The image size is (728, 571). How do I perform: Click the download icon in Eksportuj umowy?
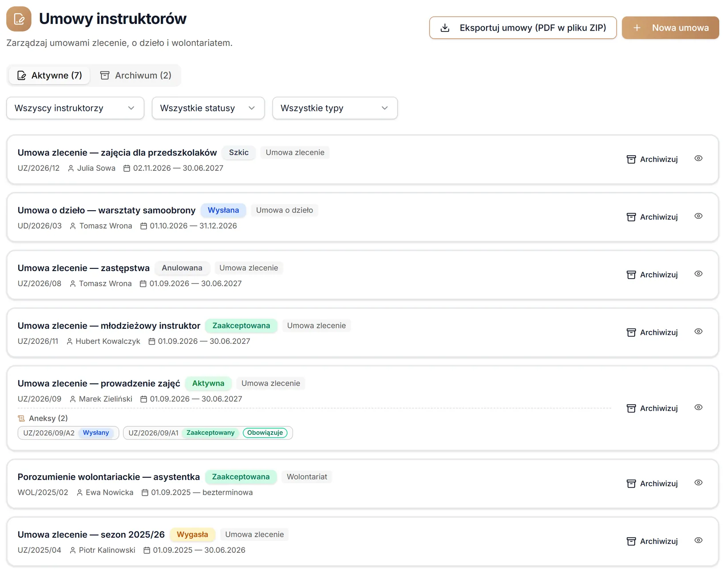pyautogui.click(x=445, y=28)
